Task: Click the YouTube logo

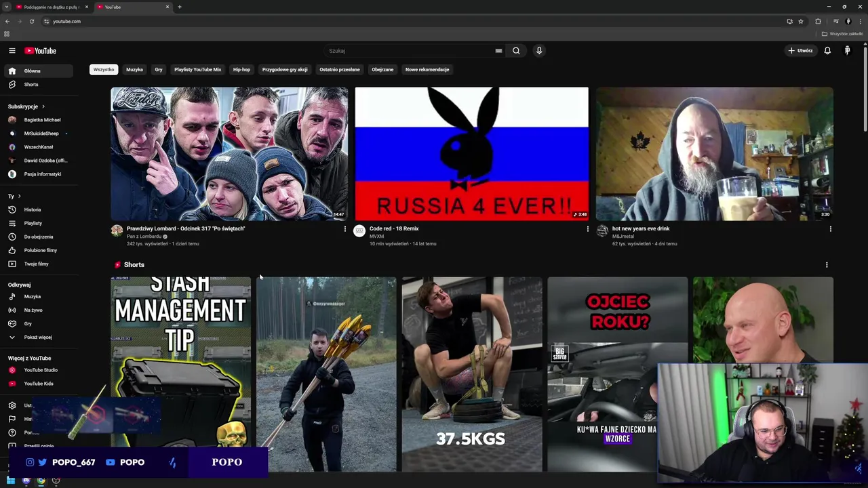Action: 41,51
